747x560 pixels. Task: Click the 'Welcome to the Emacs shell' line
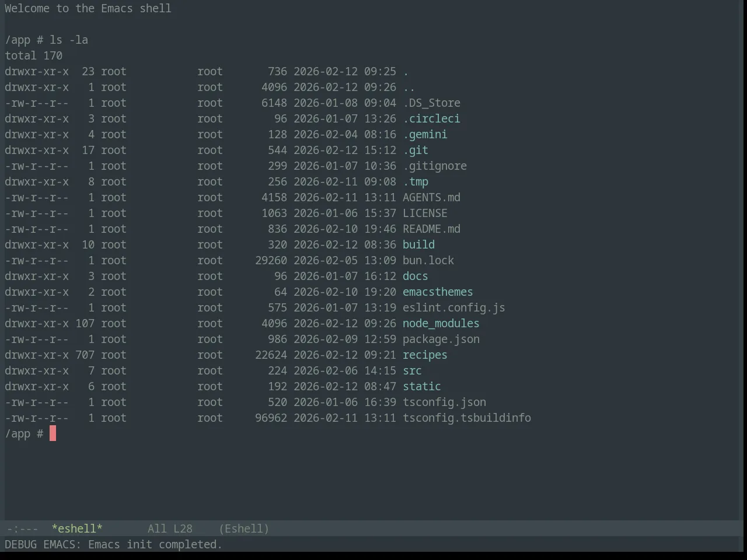pos(88,8)
